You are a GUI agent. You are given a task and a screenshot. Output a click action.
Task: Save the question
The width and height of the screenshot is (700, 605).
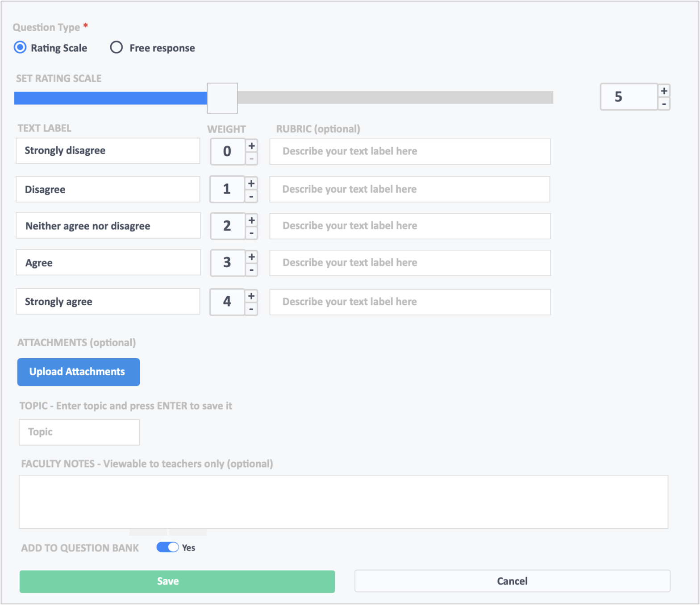coord(177,581)
